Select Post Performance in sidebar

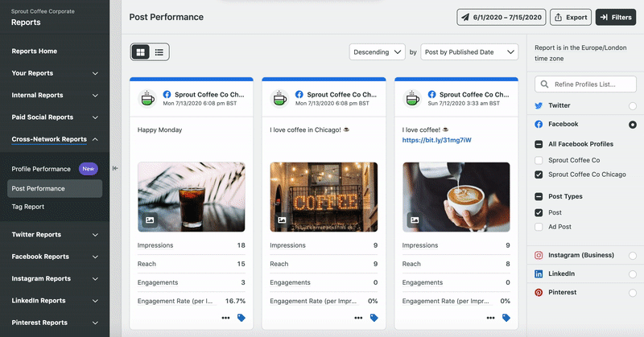coord(55,188)
